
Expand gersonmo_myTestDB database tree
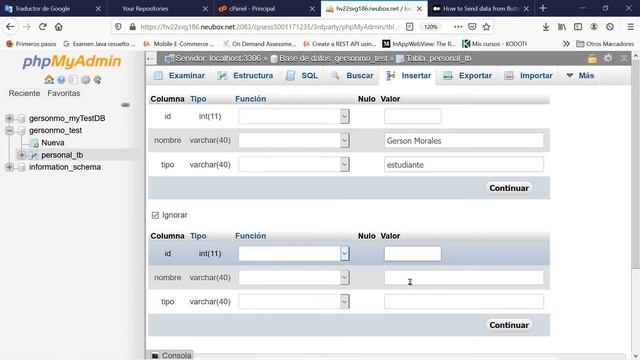click(9, 118)
